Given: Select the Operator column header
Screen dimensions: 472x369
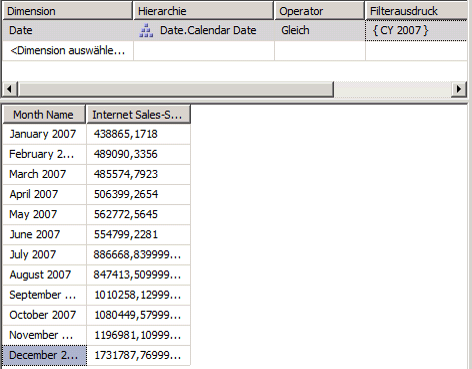Looking at the screenshot, I should pyautogui.click(x=319, y=11).
